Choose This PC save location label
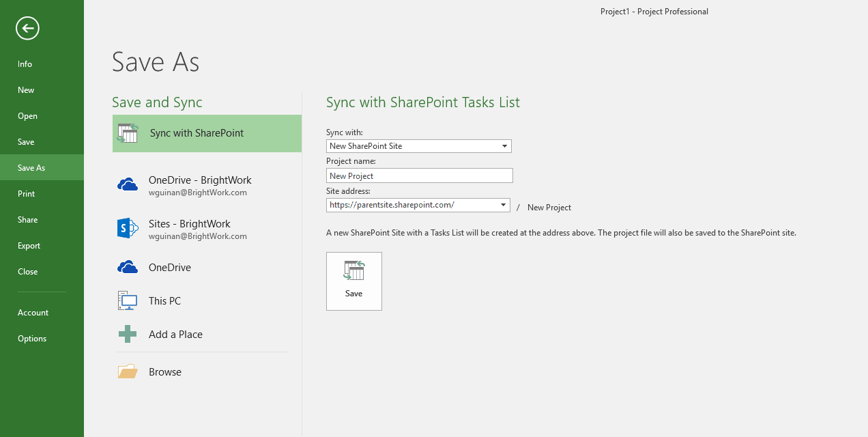868x437 pixels. point(164,301)
